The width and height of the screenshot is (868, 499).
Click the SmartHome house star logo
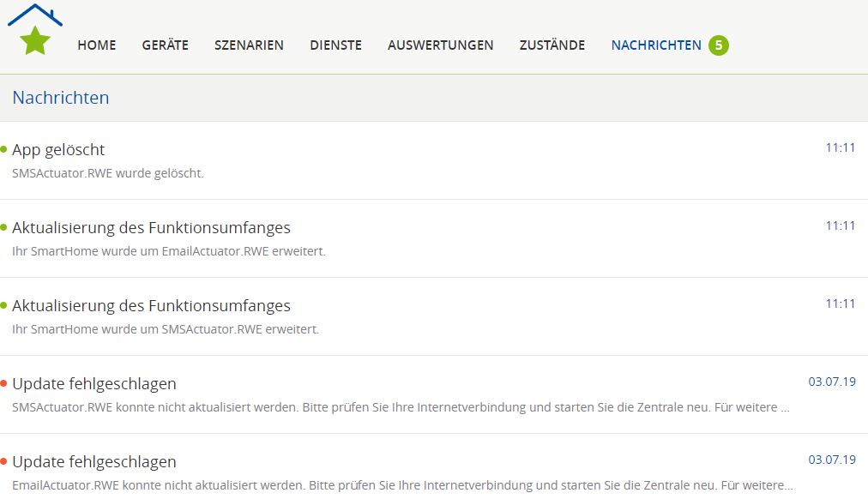tap(34, 31)
